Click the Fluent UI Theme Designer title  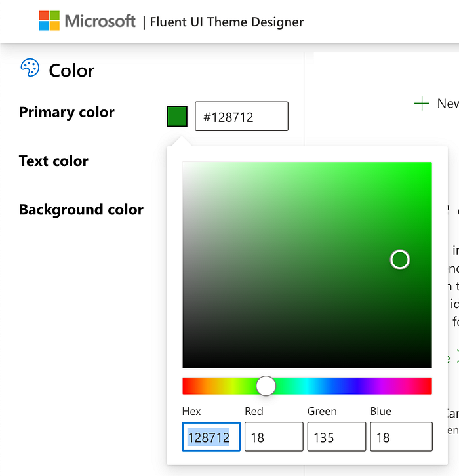227,22
